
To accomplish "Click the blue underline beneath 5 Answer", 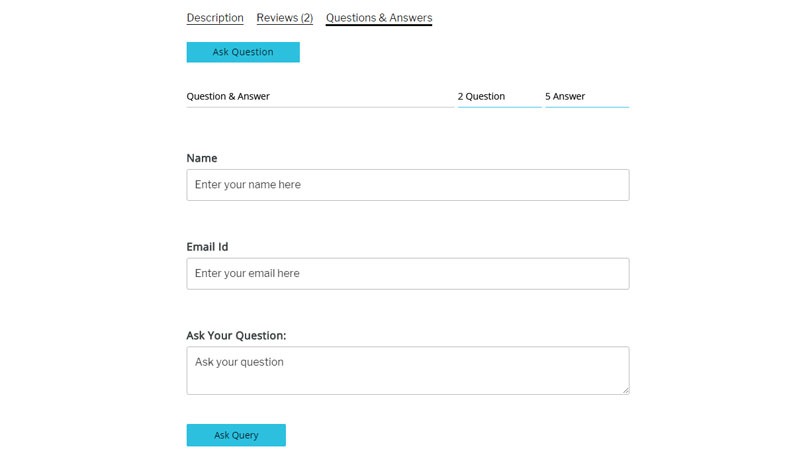I will [587, 107].
